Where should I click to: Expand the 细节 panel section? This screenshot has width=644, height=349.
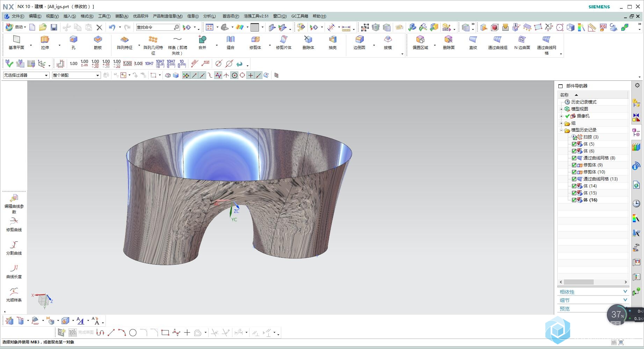click(593, 300)
